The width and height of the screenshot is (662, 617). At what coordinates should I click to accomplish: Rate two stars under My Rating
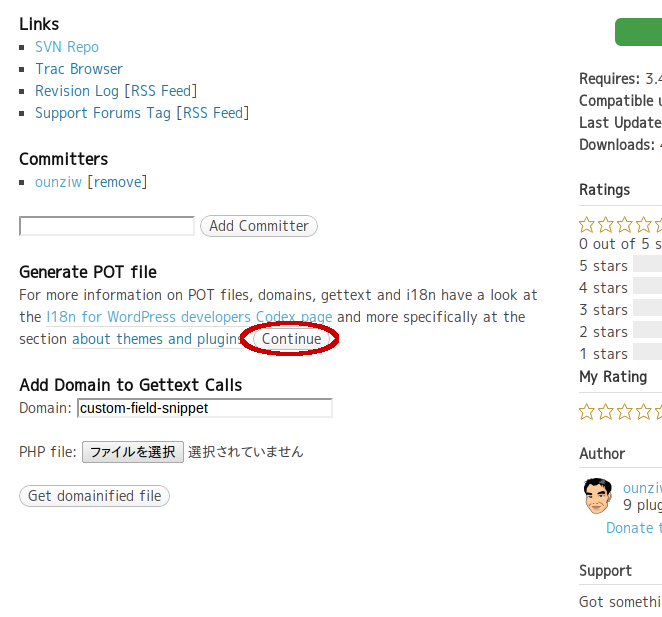[x=605, y=411]
